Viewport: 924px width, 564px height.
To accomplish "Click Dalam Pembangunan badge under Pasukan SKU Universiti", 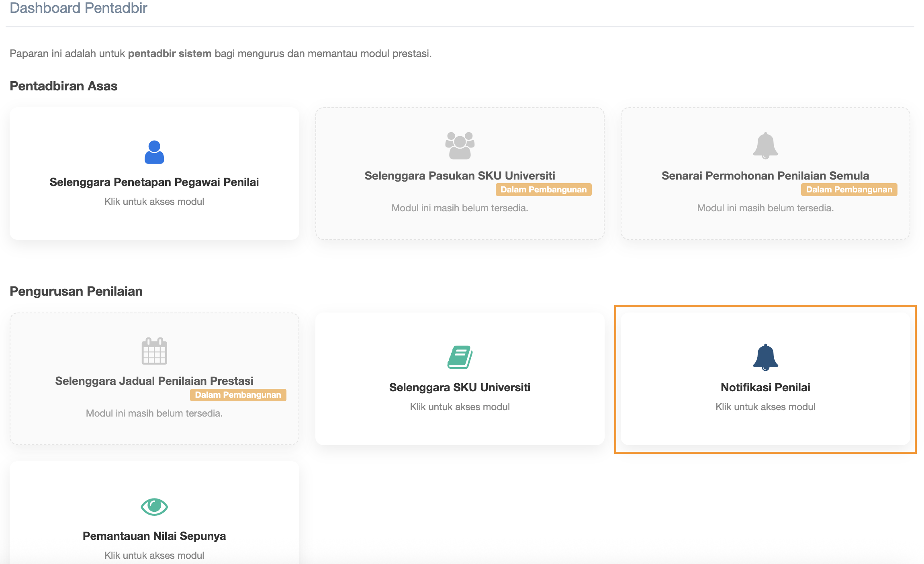I will click(543, 190).
